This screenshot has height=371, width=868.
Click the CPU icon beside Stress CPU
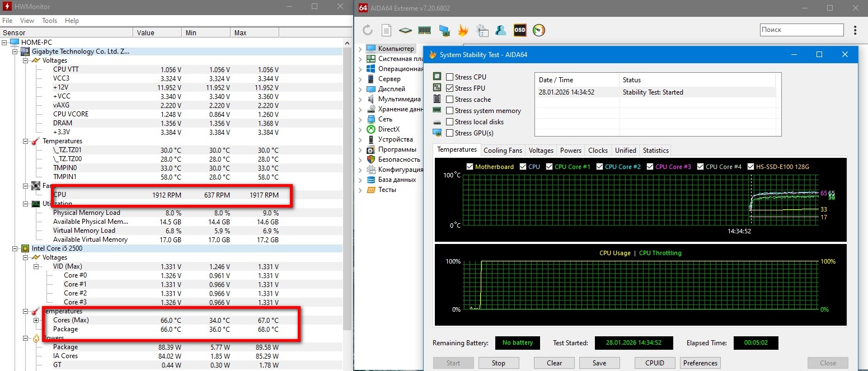[x=437, y=77]
